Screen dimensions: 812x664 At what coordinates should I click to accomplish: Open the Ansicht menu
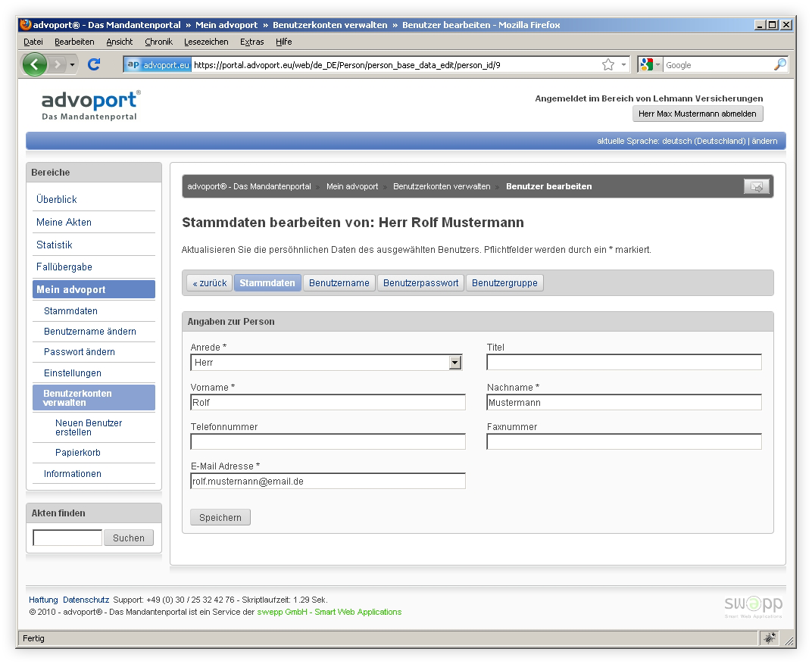click(119, 42)
